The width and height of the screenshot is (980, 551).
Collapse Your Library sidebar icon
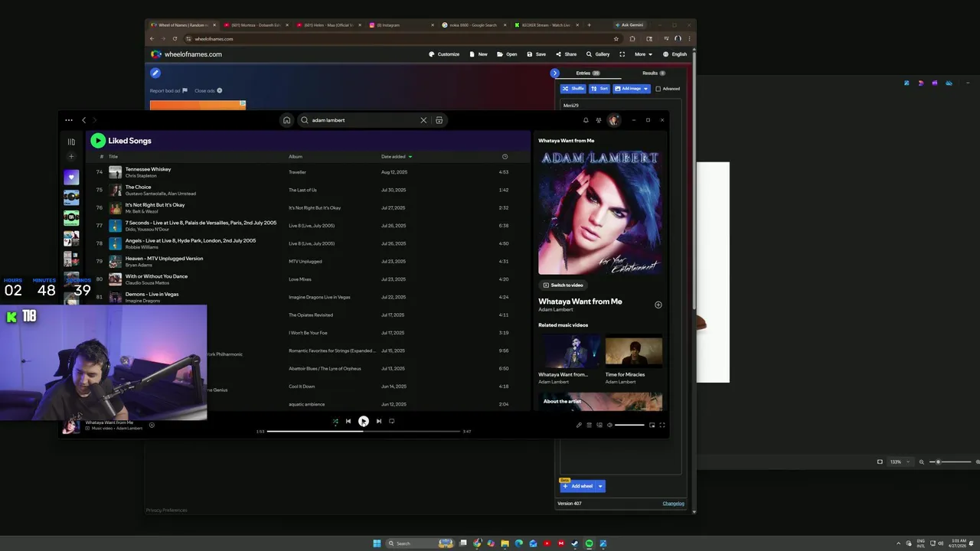(x=71, y=142)
